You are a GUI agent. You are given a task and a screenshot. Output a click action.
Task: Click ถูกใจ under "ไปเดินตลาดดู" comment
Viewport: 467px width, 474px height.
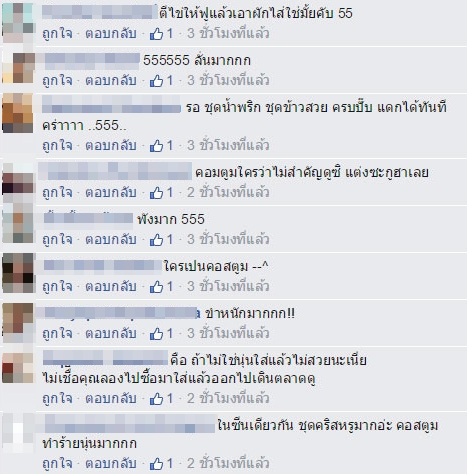(57, 398)
